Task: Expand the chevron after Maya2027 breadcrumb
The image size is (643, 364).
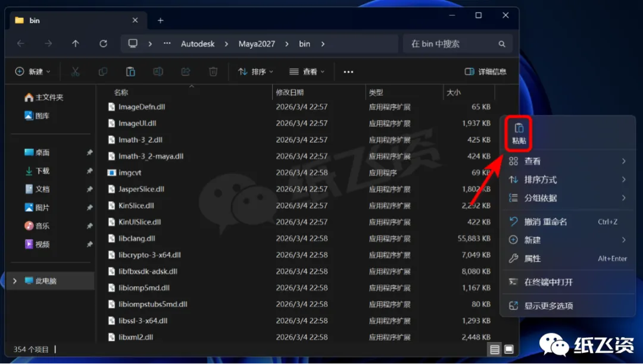Action: click(x=286, y=44)
